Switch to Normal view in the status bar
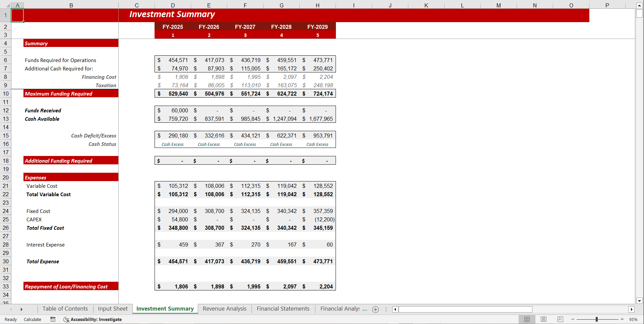The image size is (644, 324). pos(527,319)
